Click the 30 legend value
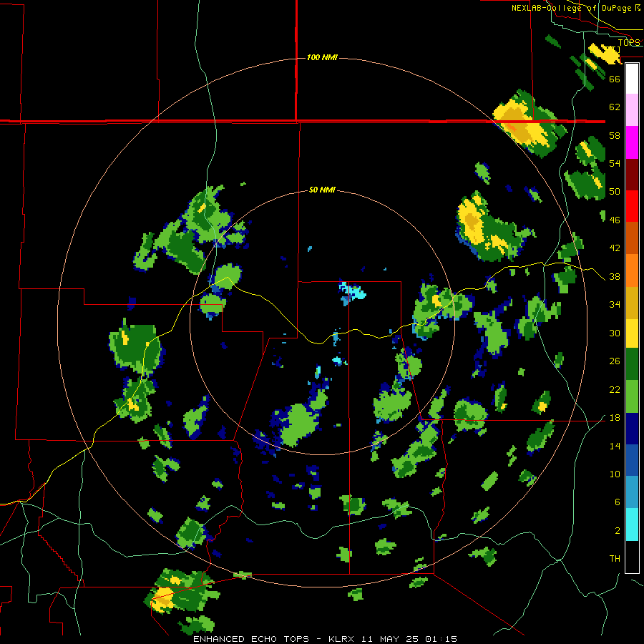 [x=615, y=333]
